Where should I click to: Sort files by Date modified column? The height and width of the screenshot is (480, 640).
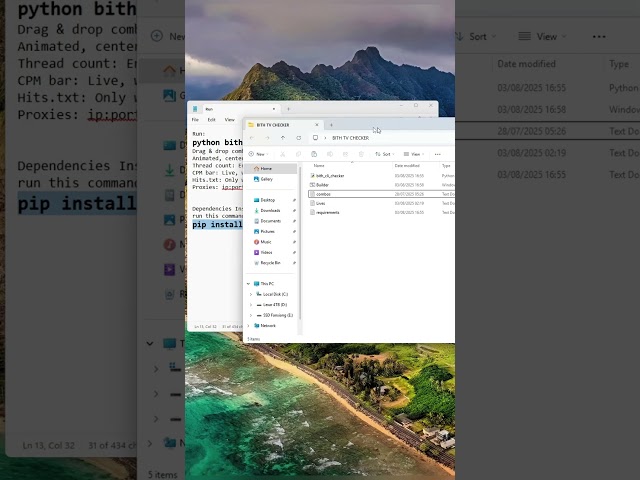pyautogui.click(x=407, y=165)
